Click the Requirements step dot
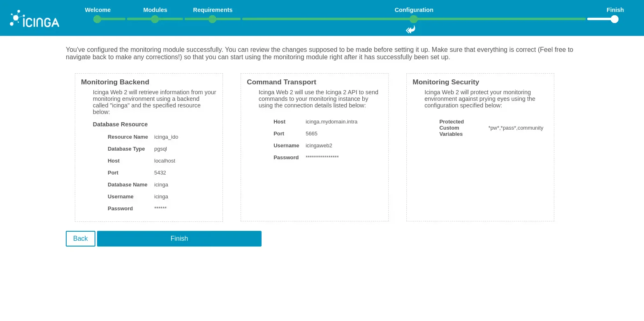The image size is (644, 321). [x=212, y=19]
